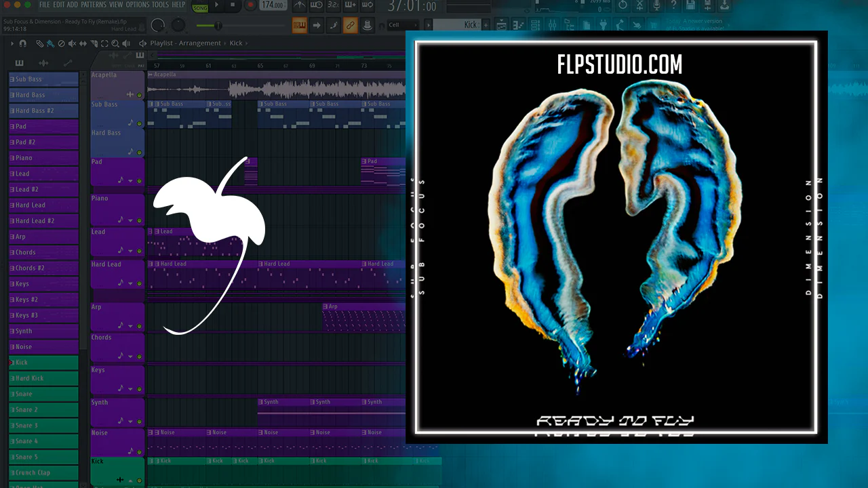This screenshot has width=868, height=488.
Task: Click bar 57 on the timeline ruler
Action: coord(157,66)
